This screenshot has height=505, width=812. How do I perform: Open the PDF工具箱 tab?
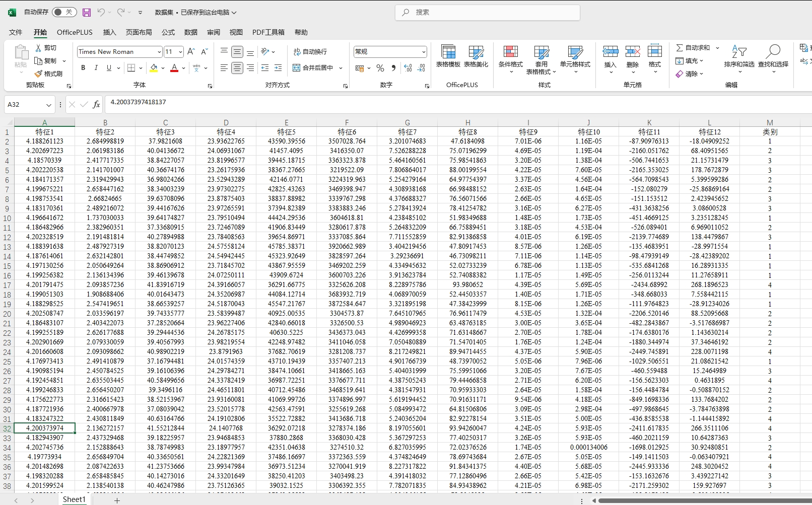pyautogui.click(x=268, y=32)
